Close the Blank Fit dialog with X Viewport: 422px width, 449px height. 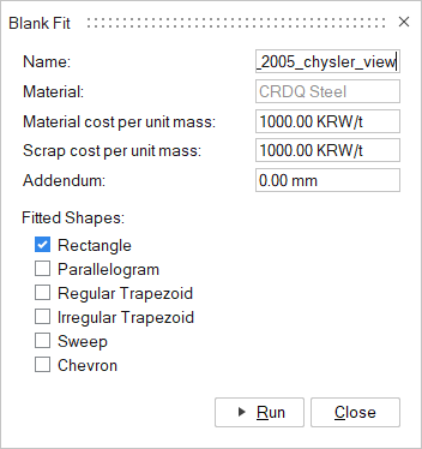coord(404,22)
